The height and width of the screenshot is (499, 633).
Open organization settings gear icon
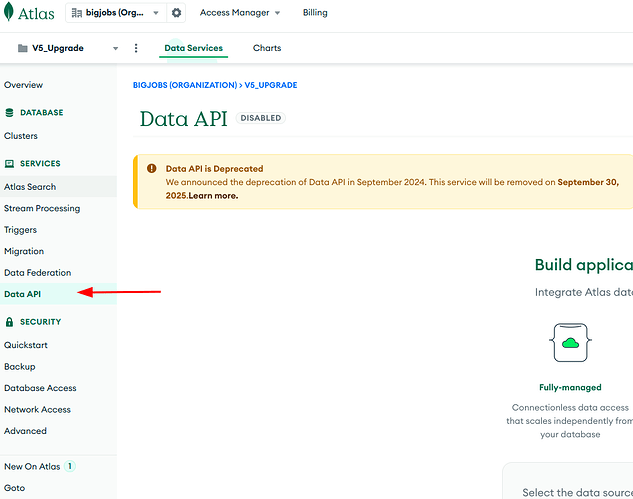(x=177, y=13)
